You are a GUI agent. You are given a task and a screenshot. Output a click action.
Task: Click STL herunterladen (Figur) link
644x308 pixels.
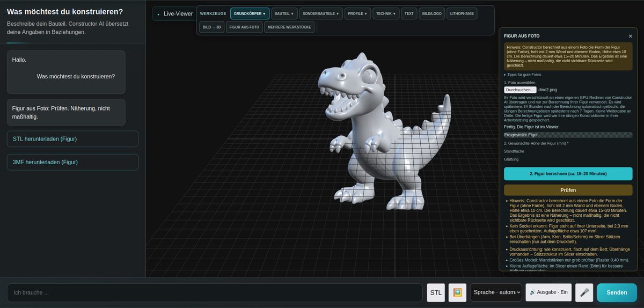tap(72, 139)
